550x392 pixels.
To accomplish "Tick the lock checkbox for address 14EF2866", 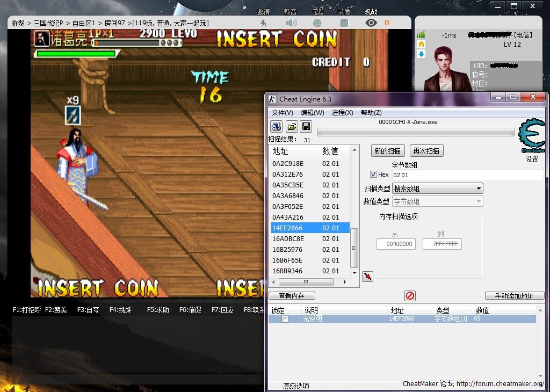I will pos(285,319).
